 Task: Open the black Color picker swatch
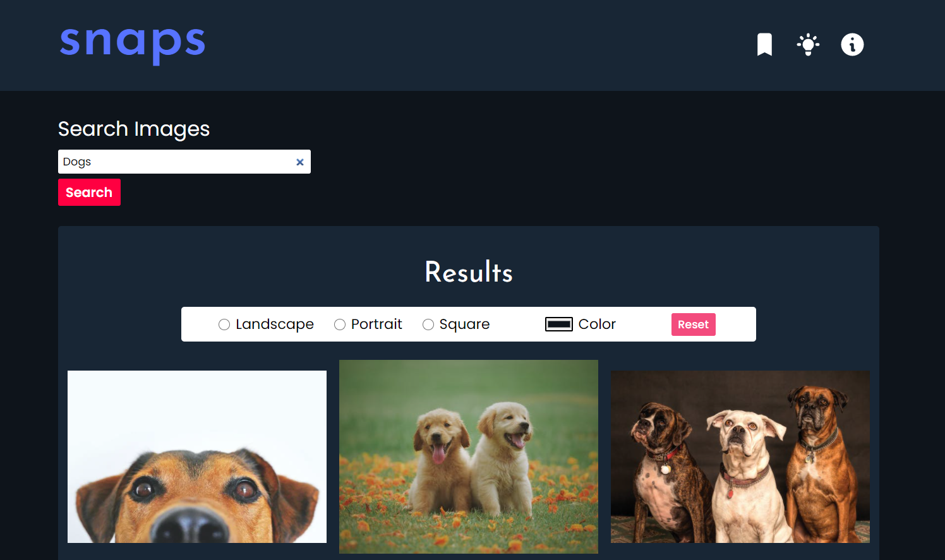click(559, 325)
